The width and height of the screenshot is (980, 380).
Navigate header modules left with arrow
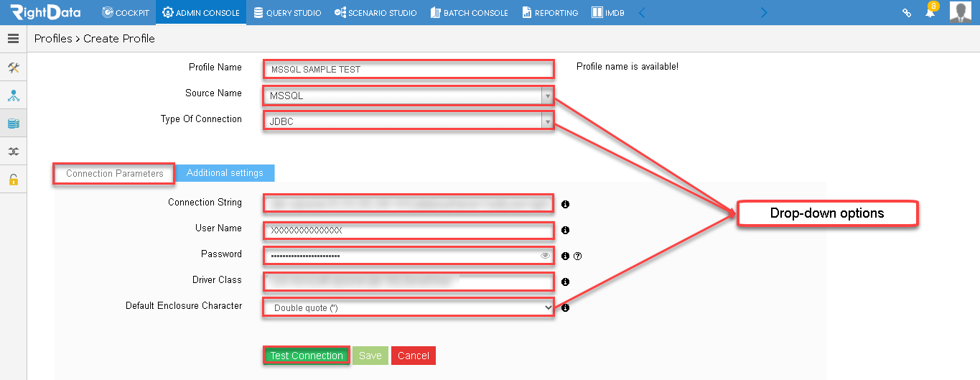click(x=642, y=12)
